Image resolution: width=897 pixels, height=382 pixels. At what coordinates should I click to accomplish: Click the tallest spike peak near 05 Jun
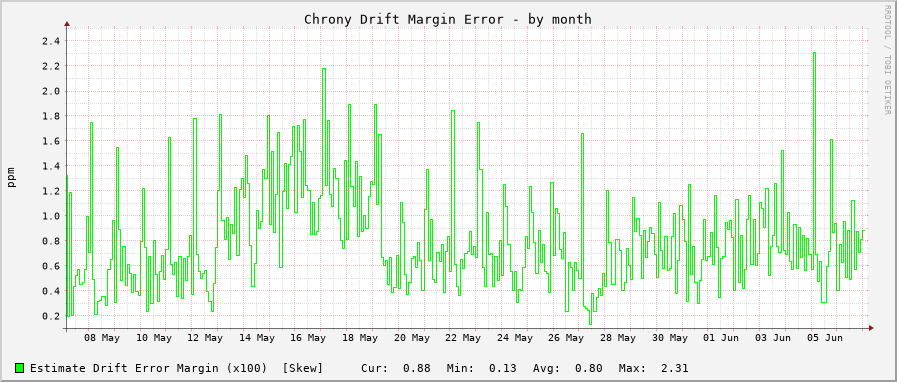(814, 53)
